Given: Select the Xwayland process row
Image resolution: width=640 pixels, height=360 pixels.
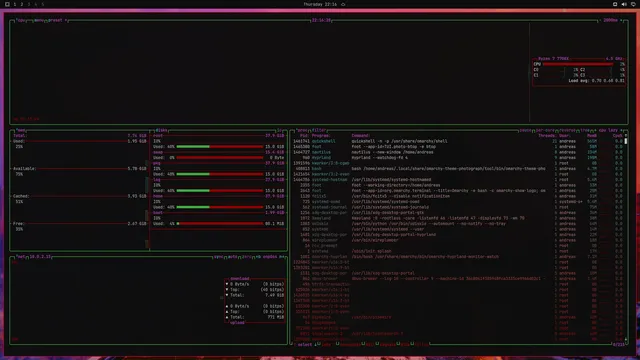Looking at the screenshot, I should [458, 218].
